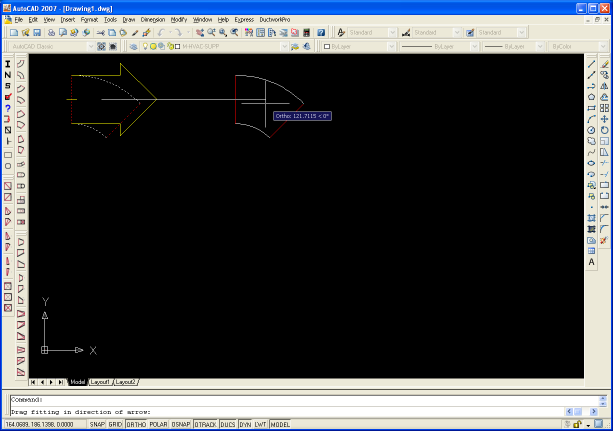
Task: Click the DuctworkPro 'I' toolbar icon
Action: click(7, 64)
